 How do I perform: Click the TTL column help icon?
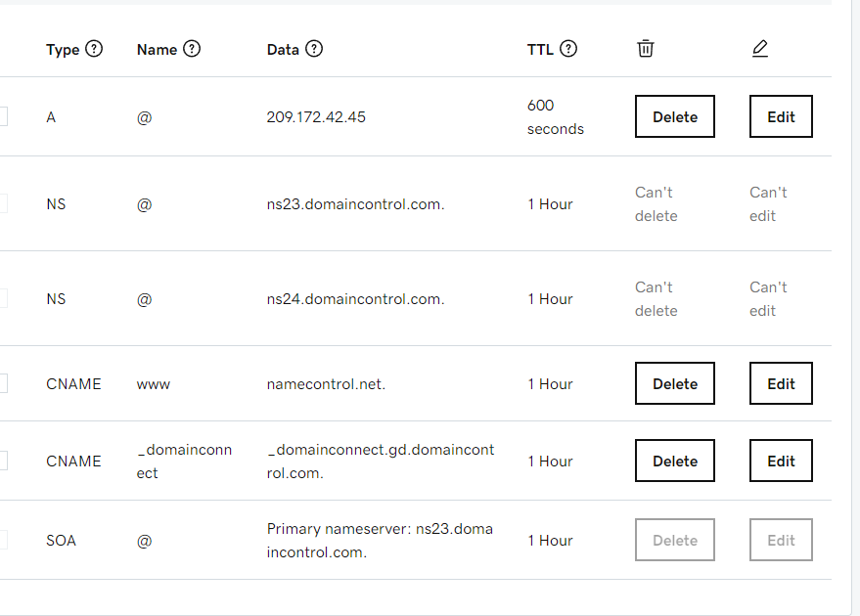[x=568, y=49]
